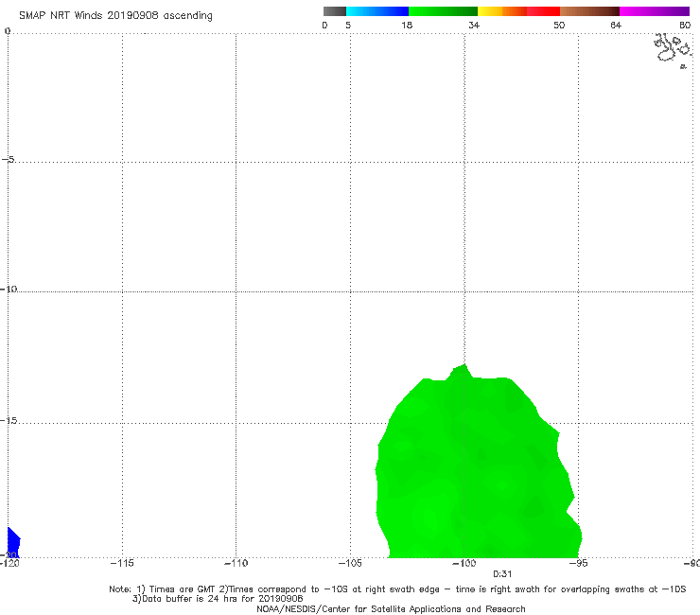
Task: Click the red segment of the color bar
Action: pos(543,11)
